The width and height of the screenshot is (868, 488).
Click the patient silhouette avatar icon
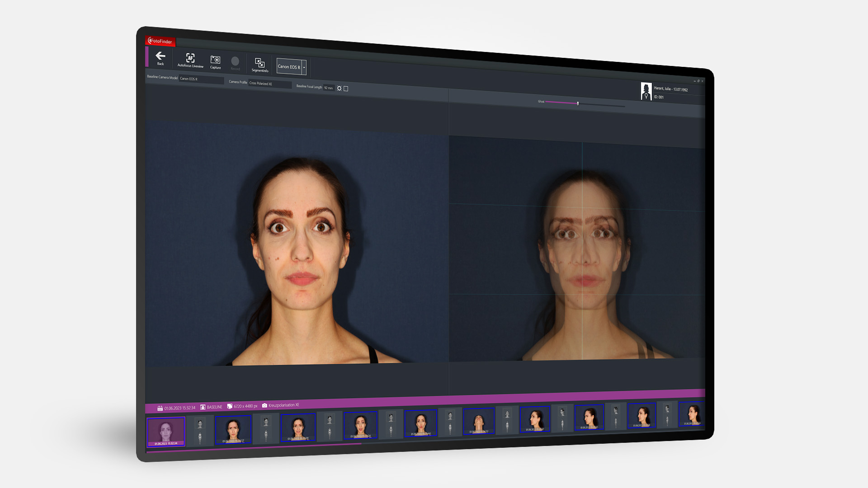click(646, 91)
